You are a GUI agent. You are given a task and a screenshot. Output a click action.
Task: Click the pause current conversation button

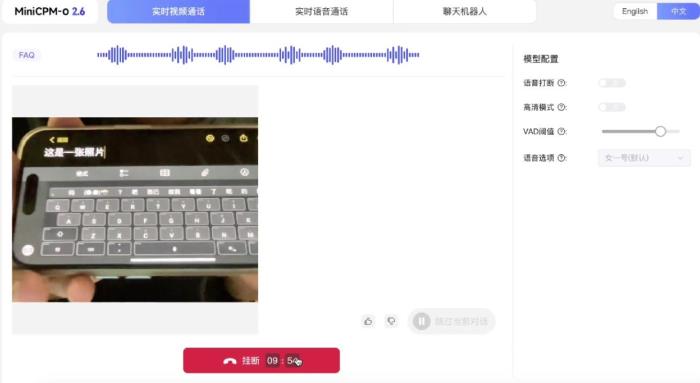pyautogui.click(x=451, y=321)
